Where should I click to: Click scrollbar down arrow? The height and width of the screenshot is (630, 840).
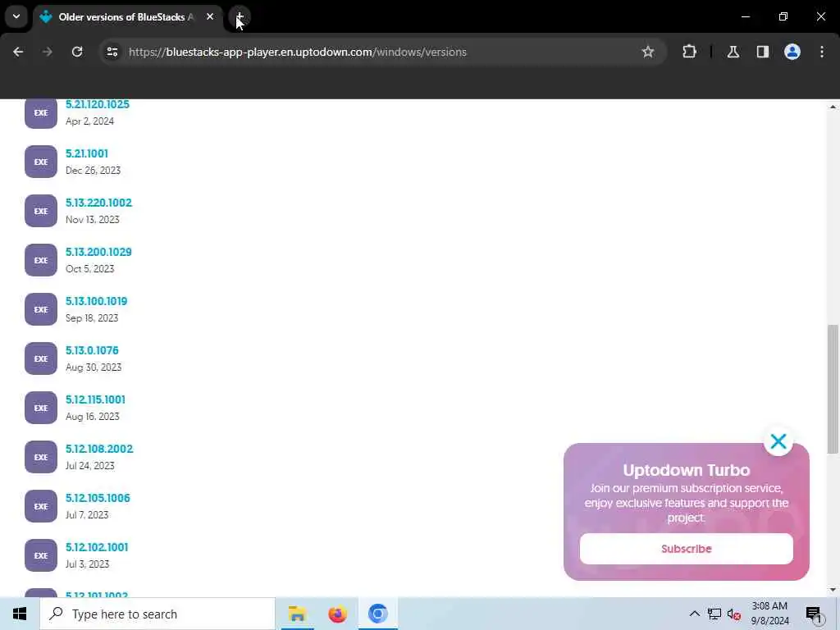[833, 590]
